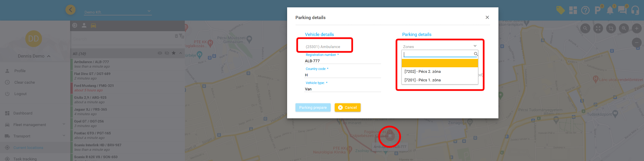
Task: Hide all vehicles with crossed-eye icon
Action: (x=167, y=53)
